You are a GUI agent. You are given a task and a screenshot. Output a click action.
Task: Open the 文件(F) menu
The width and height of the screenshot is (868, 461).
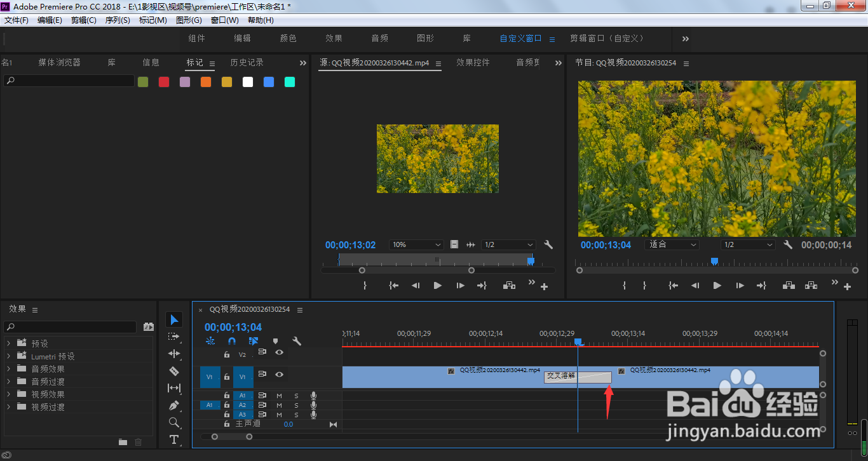[17, 20]
